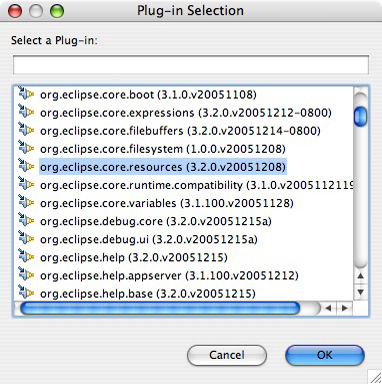Click the vertical scrollbar thumb

(x=360, y=116)
